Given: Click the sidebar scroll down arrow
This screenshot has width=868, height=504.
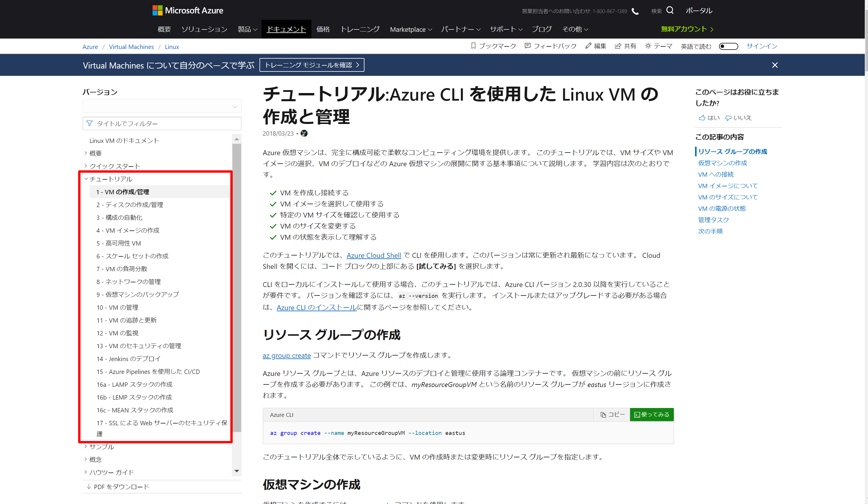Looking at the screenshot, I should click(237, 471).
